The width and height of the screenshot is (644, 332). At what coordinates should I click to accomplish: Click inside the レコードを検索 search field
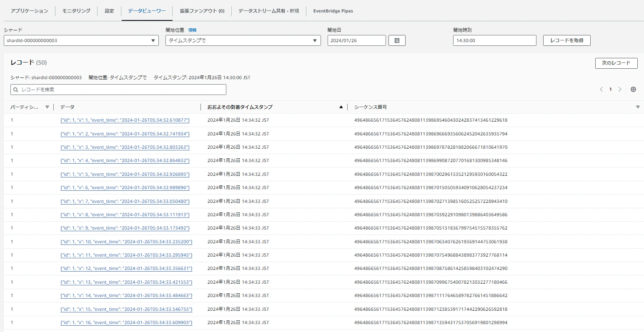click(x=118, y=89)
